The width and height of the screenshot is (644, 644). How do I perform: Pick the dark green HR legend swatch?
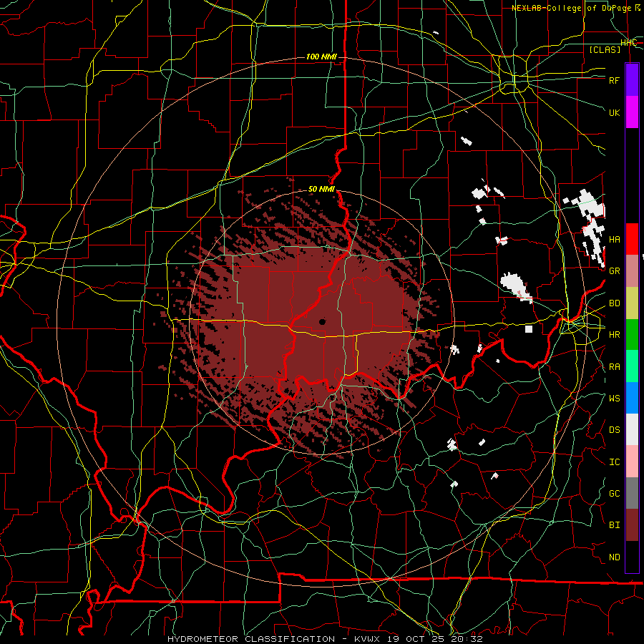click(632, 335)
